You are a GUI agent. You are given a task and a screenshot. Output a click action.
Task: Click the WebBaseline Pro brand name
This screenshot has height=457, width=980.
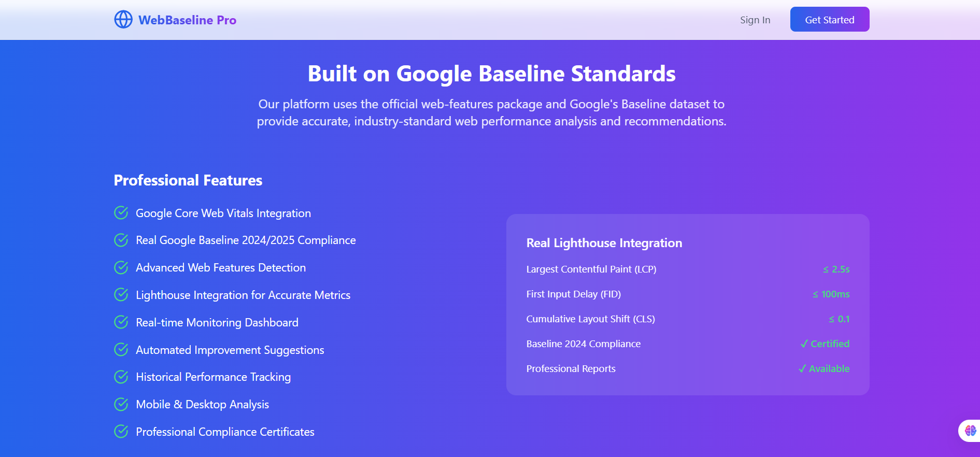point(187,20)
